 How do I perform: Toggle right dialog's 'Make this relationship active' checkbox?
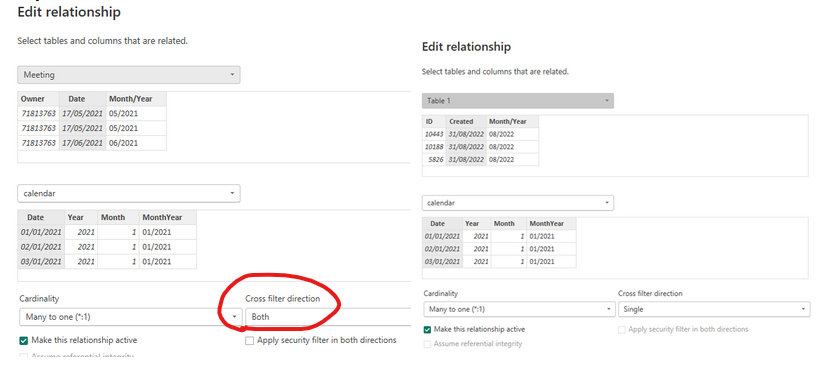[428, 329]
